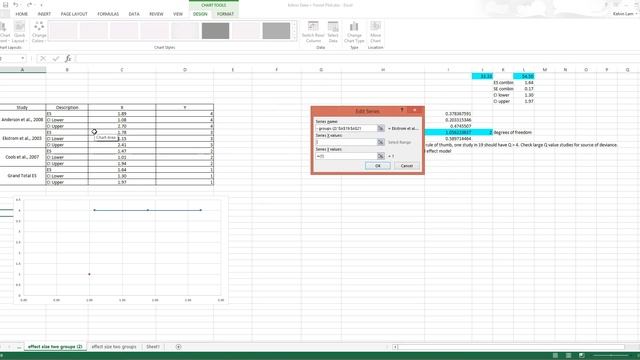Viewport: 640px width, 360px height.
Task: Click range selector beside Series name field
Action: pyautogui.click(x=380, y=128)
